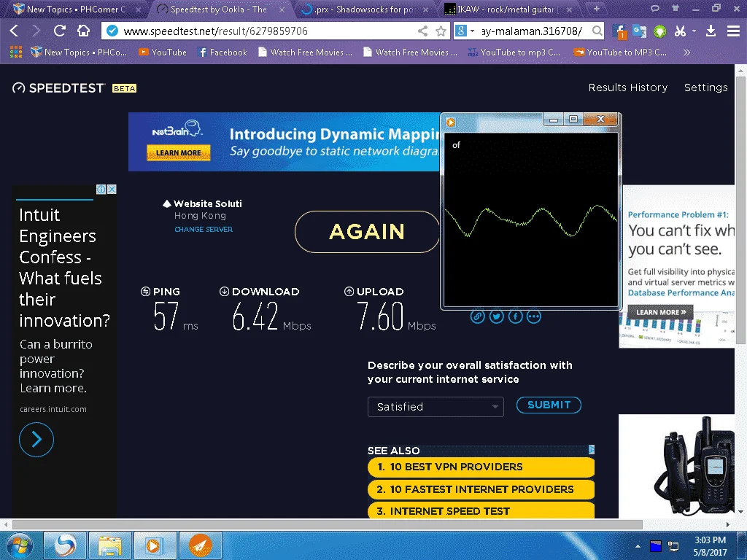Open 10 FASTEST INTERNET PROVIDERS link

point(481,489)
